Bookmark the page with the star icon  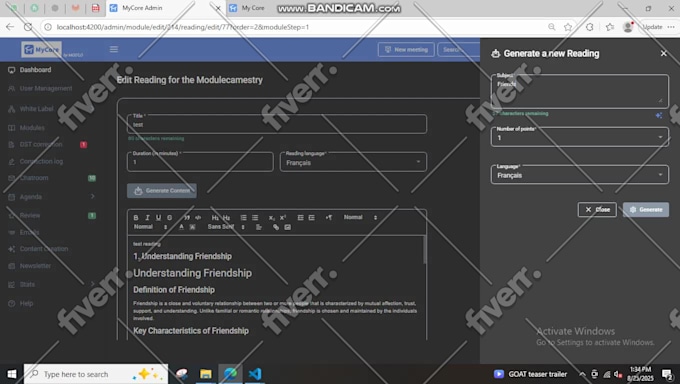(x=568, y=27)
